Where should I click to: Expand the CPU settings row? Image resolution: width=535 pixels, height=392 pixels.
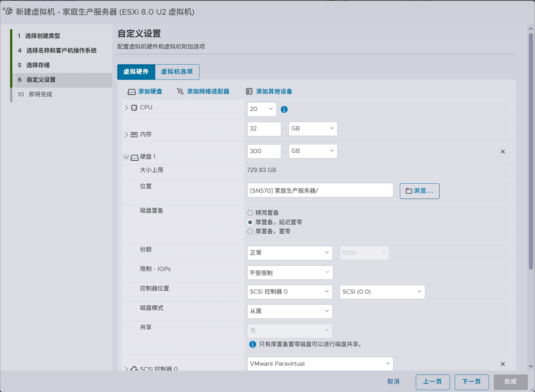point(126,108)
